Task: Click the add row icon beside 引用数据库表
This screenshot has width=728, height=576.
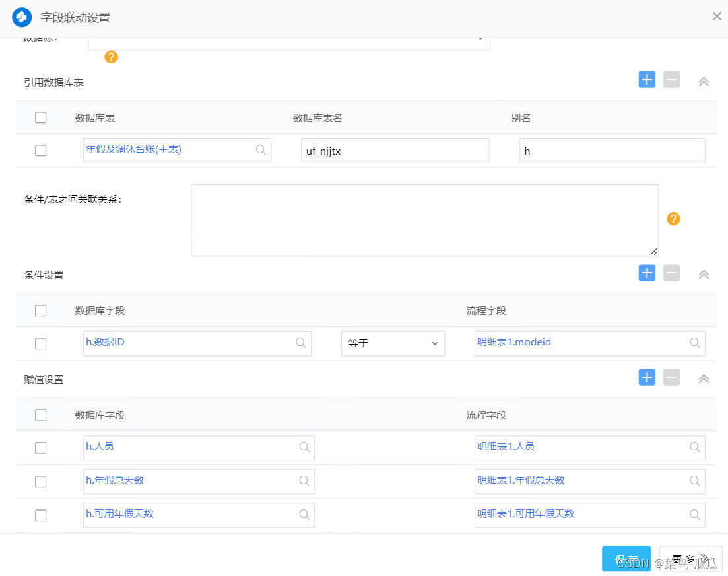Action: (x=646, y=79)
